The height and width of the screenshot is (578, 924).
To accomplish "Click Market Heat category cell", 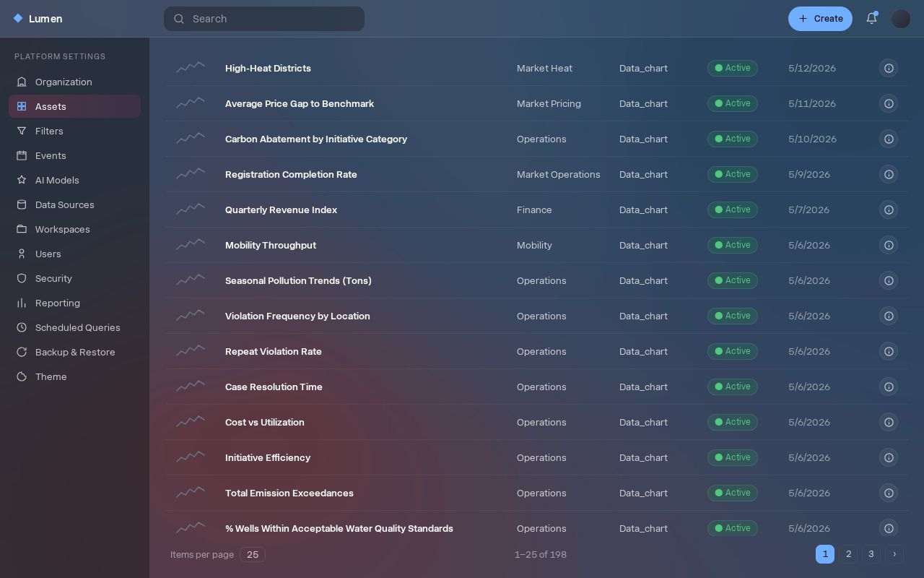I will [544, 68].
